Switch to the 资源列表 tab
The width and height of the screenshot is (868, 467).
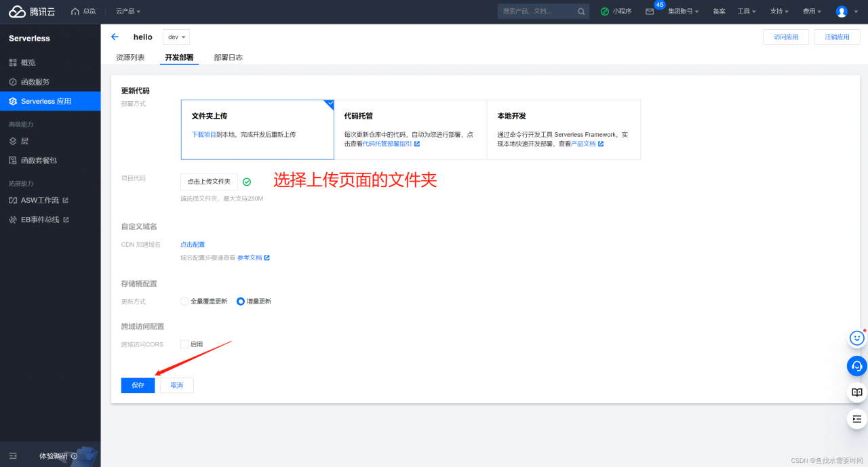(x=129, y=58)
